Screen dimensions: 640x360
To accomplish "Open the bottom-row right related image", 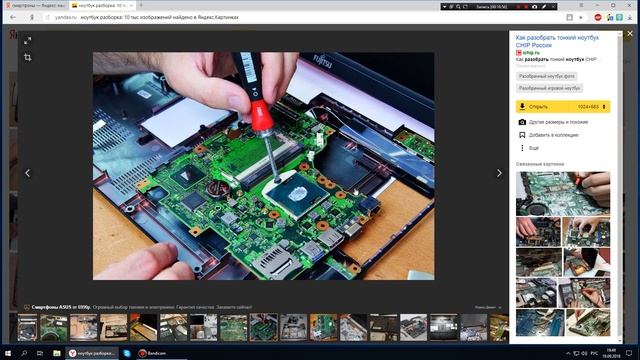I will 588,322.
